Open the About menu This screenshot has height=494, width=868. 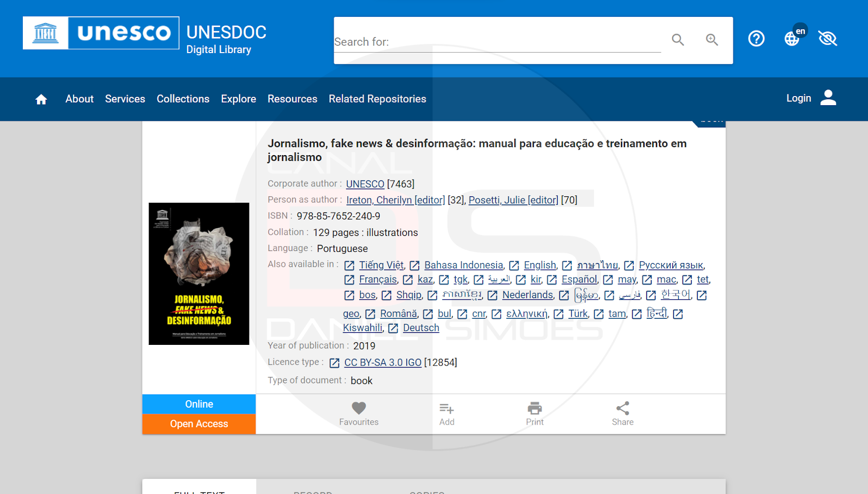pyautogui.click(x=79, y=99)
